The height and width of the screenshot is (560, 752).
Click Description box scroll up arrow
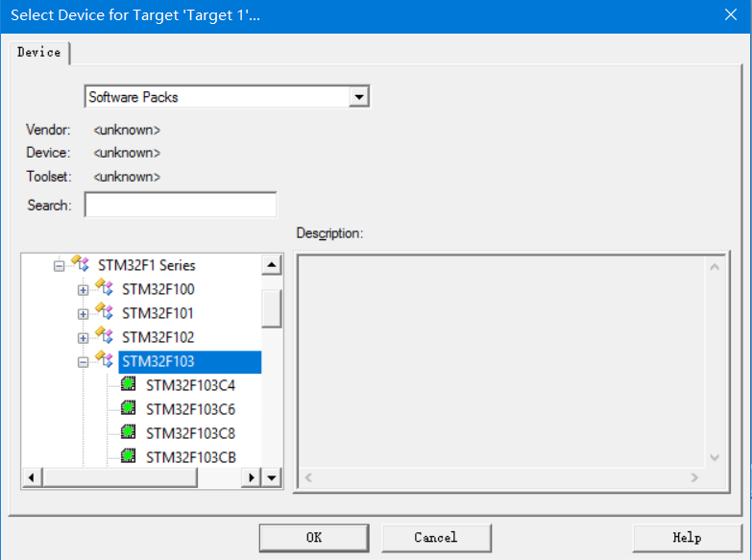[715, 267]
